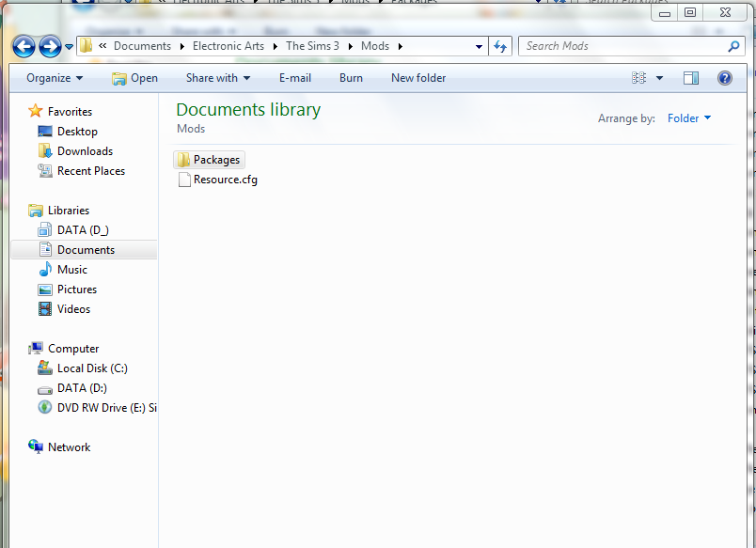Select the Resource.cfg file
The width and height of the screenshot is (756, 548).
[225, 180]
